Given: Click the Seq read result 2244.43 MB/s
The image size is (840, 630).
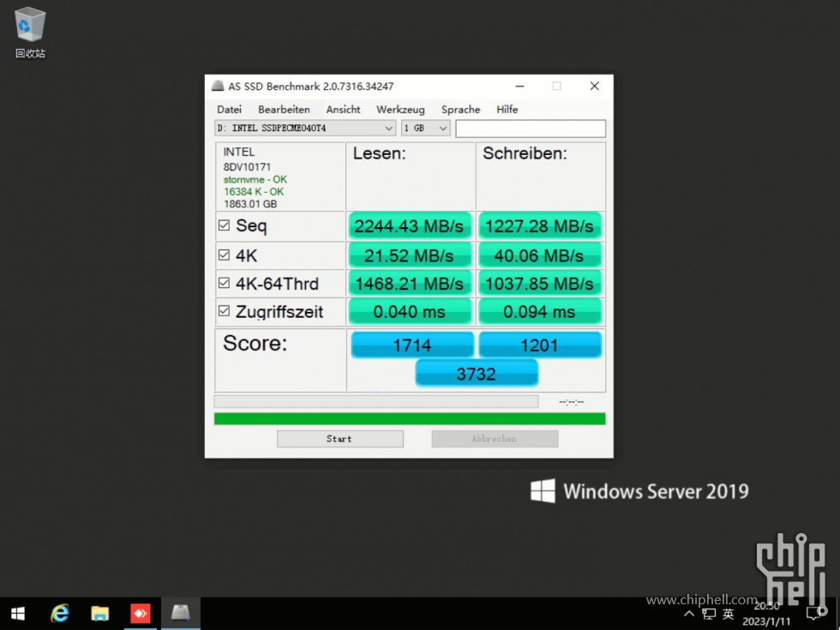Looking at the screenshot, I should point(410,226).
